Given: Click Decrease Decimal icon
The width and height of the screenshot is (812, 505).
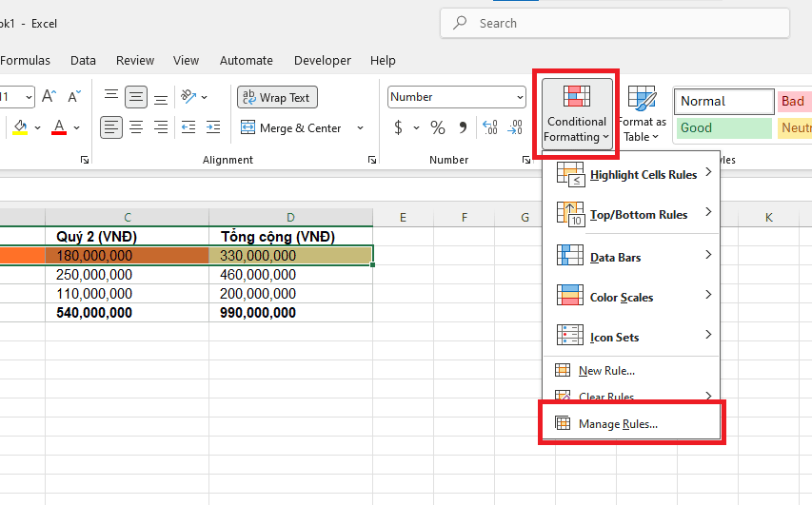Looking at the screenshot, I should pyautogui.click(x=515, y=127).
